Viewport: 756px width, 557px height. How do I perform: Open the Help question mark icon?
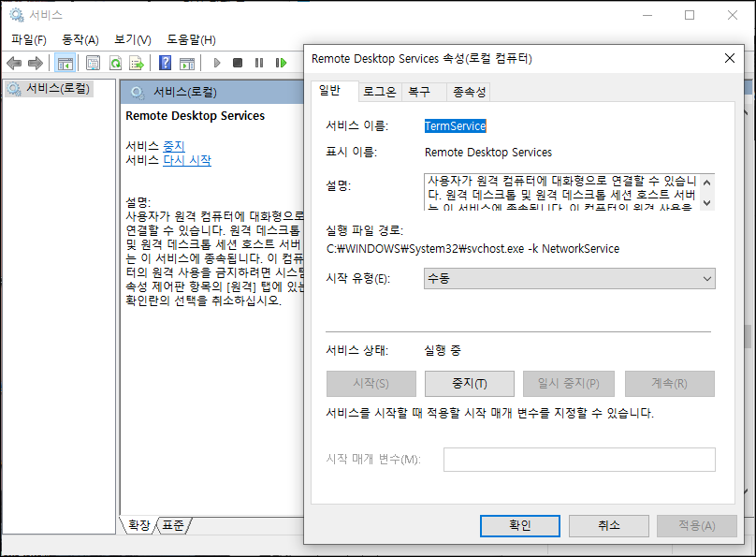165,63
